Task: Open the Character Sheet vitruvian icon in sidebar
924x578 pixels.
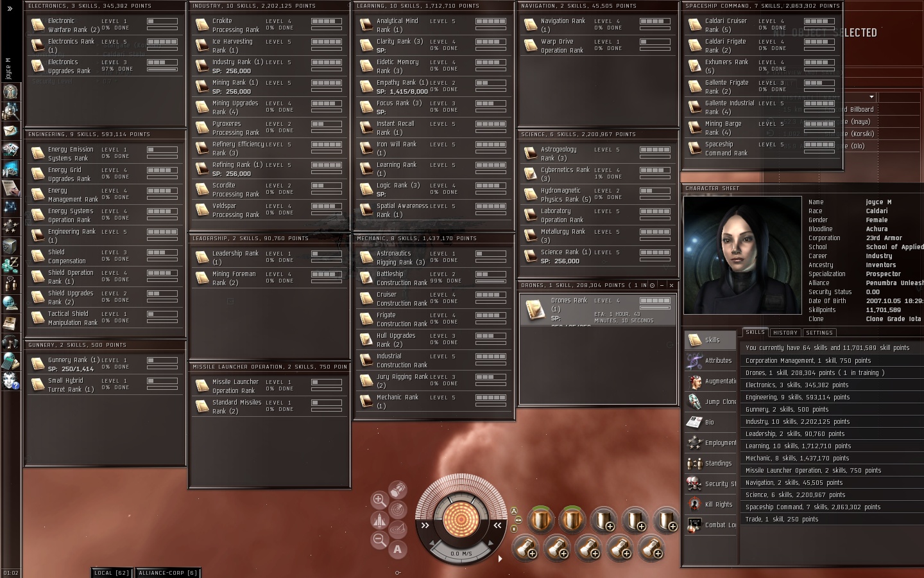Action: 10,91
